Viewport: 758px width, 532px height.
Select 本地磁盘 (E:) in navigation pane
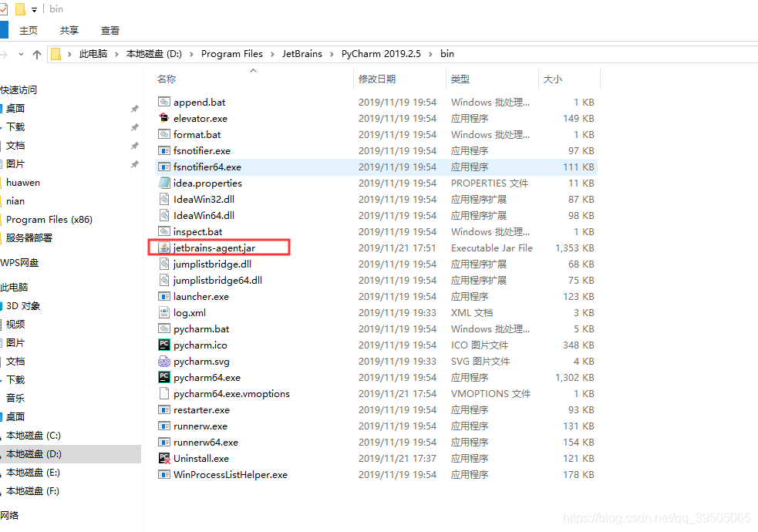[x=33, y=473]
